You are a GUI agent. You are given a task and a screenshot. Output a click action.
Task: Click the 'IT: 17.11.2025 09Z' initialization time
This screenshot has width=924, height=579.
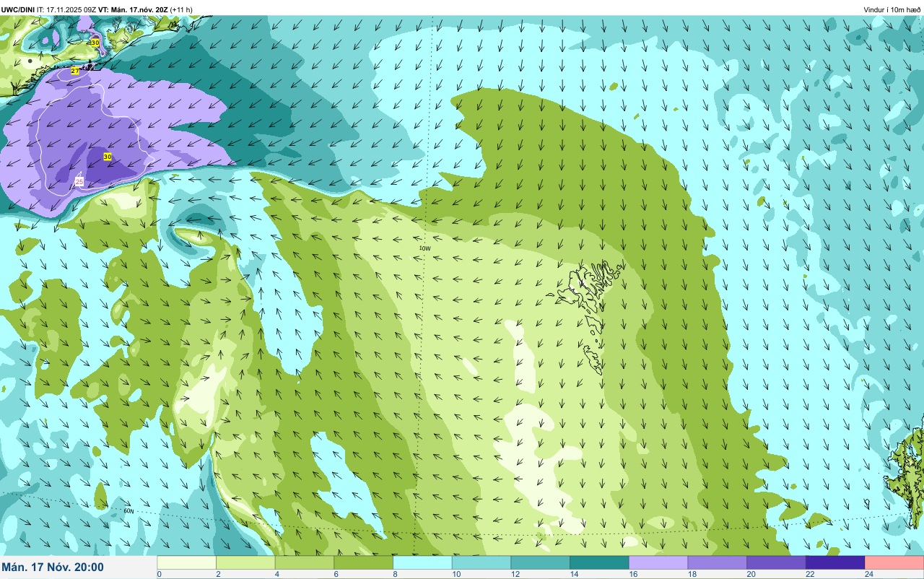pos(66,9)
